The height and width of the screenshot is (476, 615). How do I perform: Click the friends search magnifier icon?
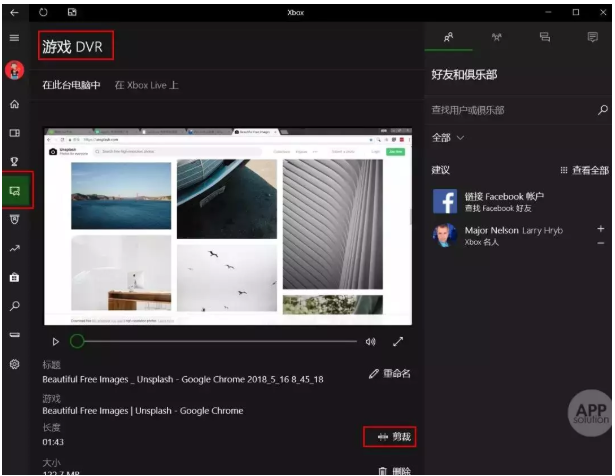pyautogui.click(x=603, y=110)
